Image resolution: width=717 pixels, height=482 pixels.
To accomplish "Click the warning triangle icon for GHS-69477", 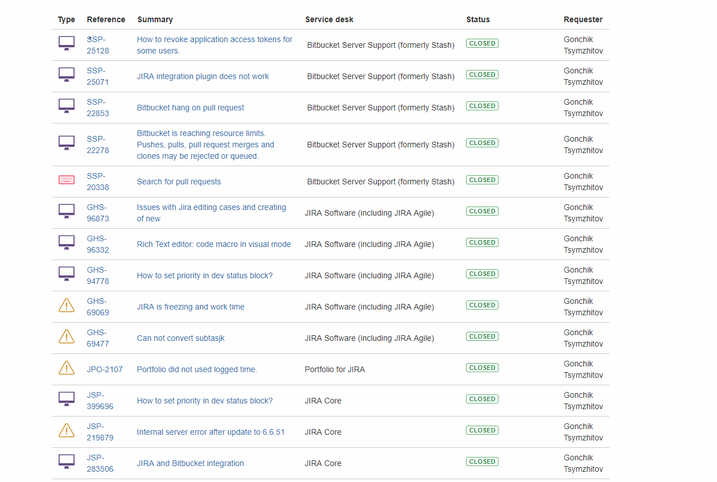I will click(67, 337).
